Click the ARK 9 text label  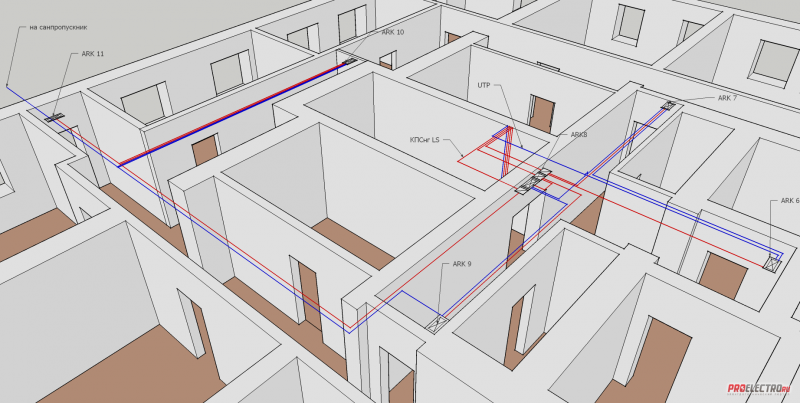(x=461, y=263)
